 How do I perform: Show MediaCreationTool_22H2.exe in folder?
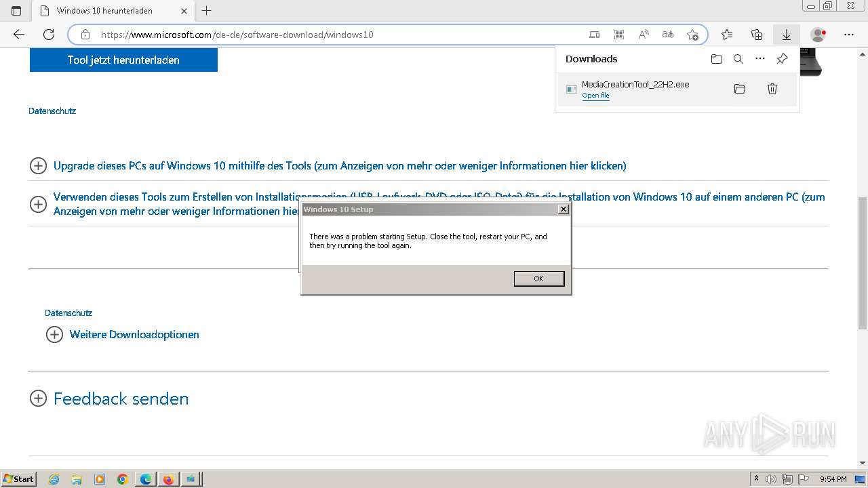coord(740,89)
